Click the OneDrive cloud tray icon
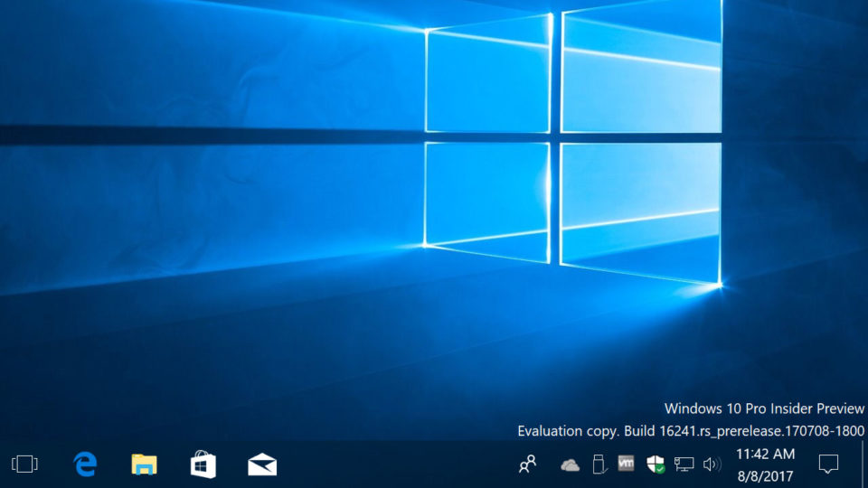The height and width of the screenshot is (488, 868). (x=570, y=465)
